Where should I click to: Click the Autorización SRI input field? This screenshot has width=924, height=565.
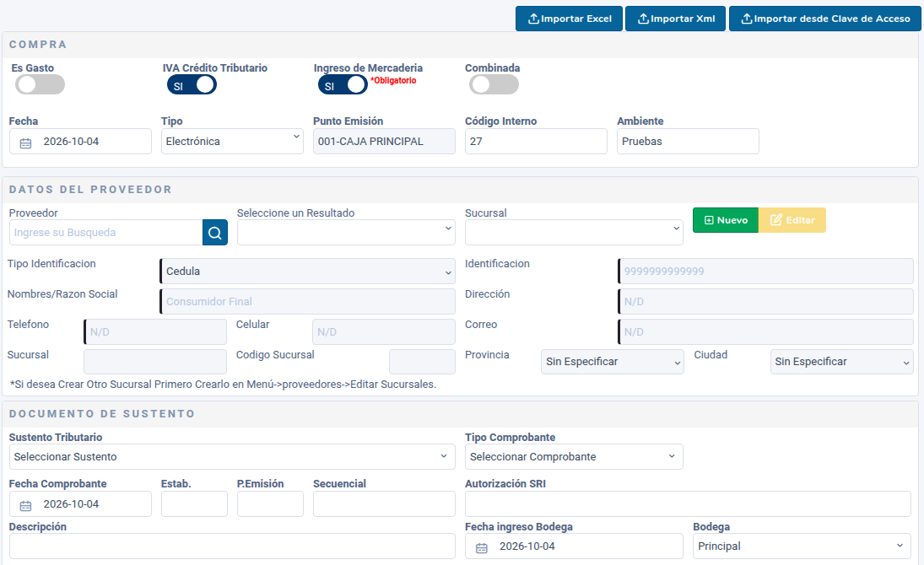point(689,503)
